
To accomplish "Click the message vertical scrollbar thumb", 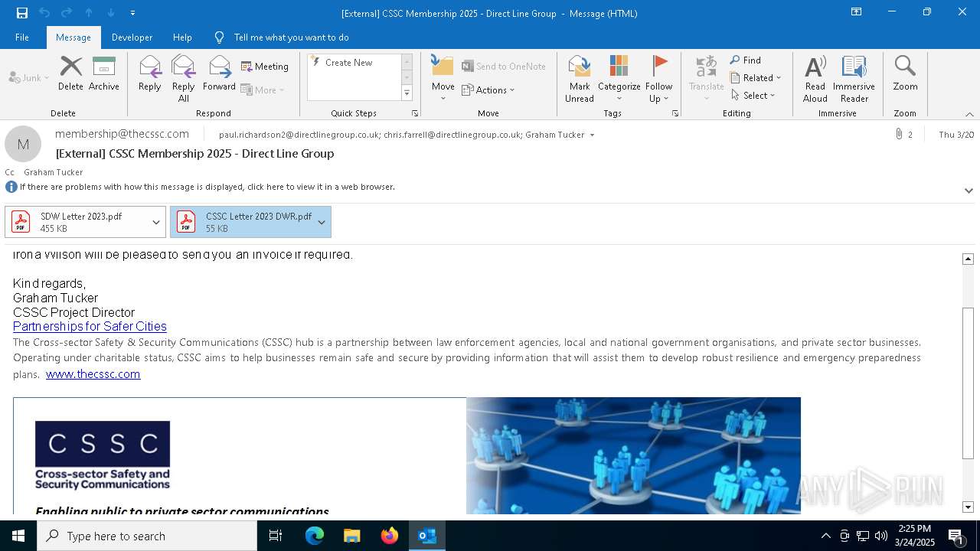I will 968,383.
